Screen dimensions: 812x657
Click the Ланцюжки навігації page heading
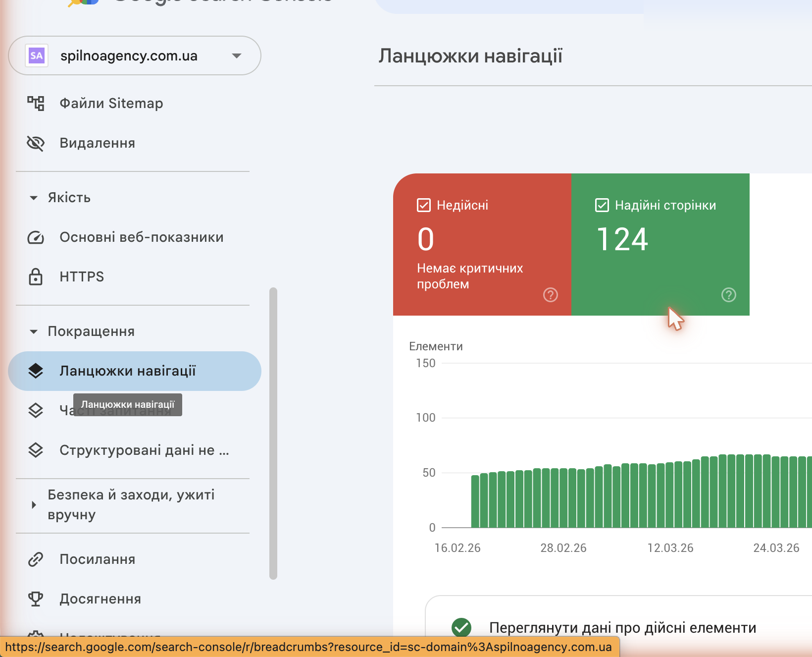(x=470, y=56)
